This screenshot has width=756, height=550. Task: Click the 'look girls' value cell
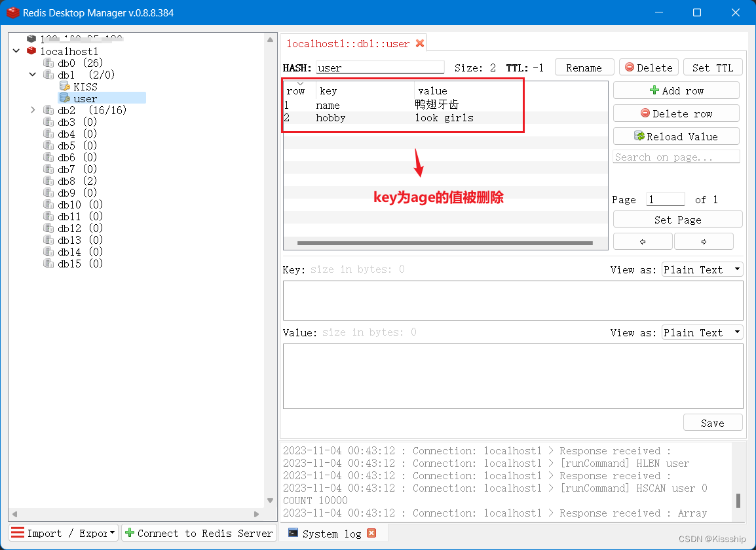click(444, 118)
